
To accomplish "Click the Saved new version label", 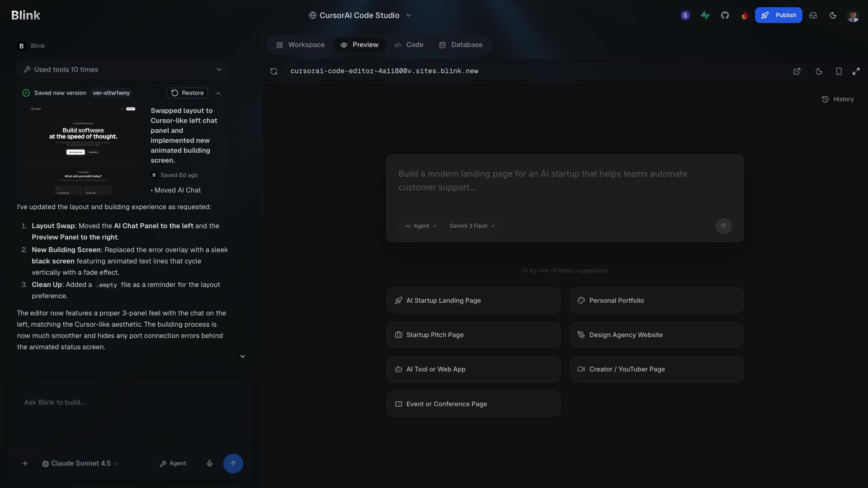I will point(60,93).
